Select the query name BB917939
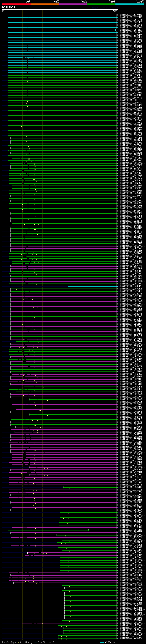Viewport: 146px width, 644px height. point(8,8)
